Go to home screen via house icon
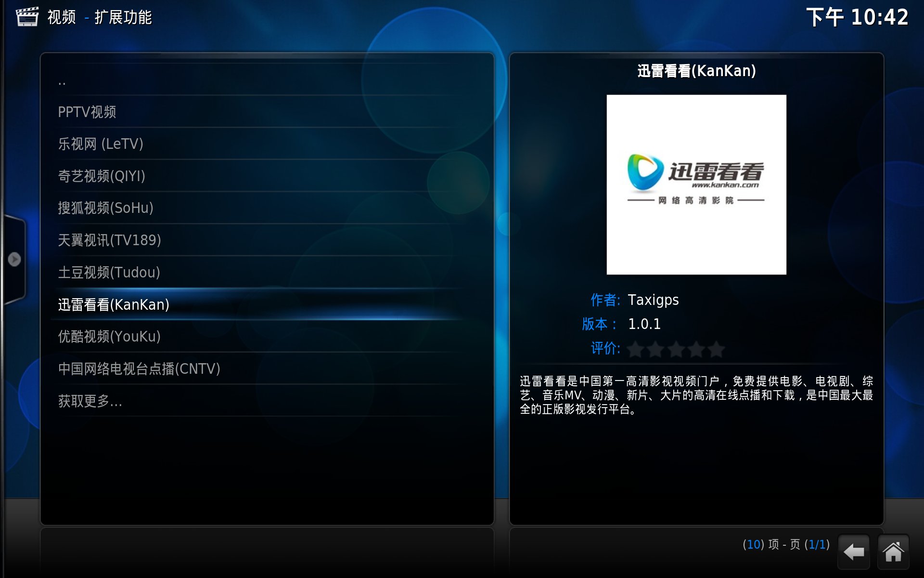 [893, 552]
